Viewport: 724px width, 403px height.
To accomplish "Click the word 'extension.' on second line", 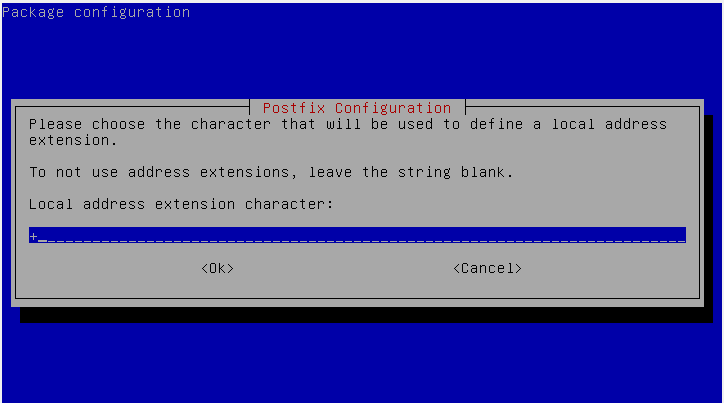I will coord(73,140).
